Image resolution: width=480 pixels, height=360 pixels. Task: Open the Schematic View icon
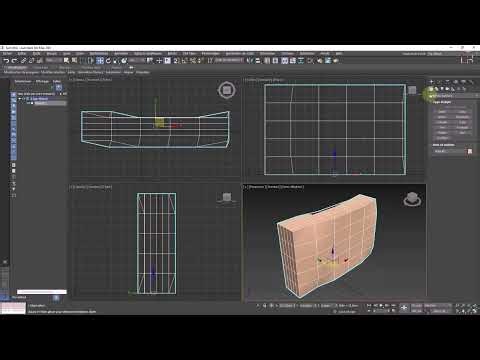[301, 61]
